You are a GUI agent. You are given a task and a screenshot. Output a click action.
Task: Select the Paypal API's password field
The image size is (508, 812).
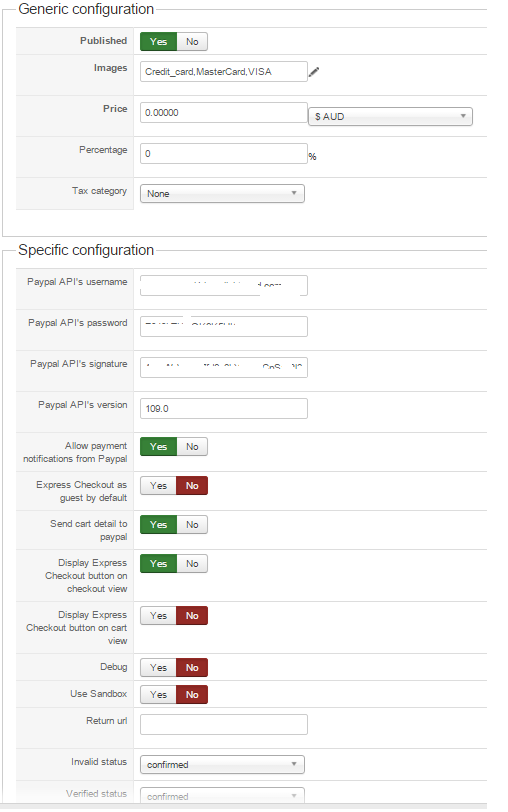224,326
